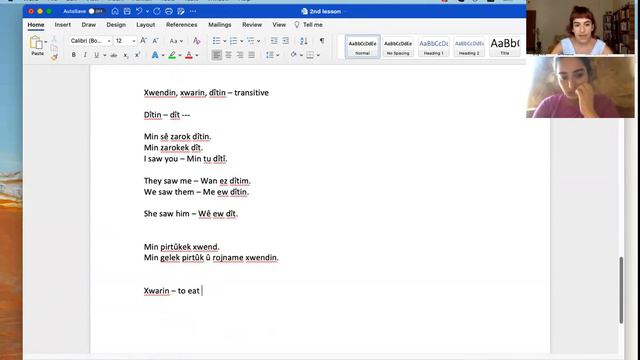
Task: Toggle underline formatting
Action: pyautogui.click(x=97, y=55)
